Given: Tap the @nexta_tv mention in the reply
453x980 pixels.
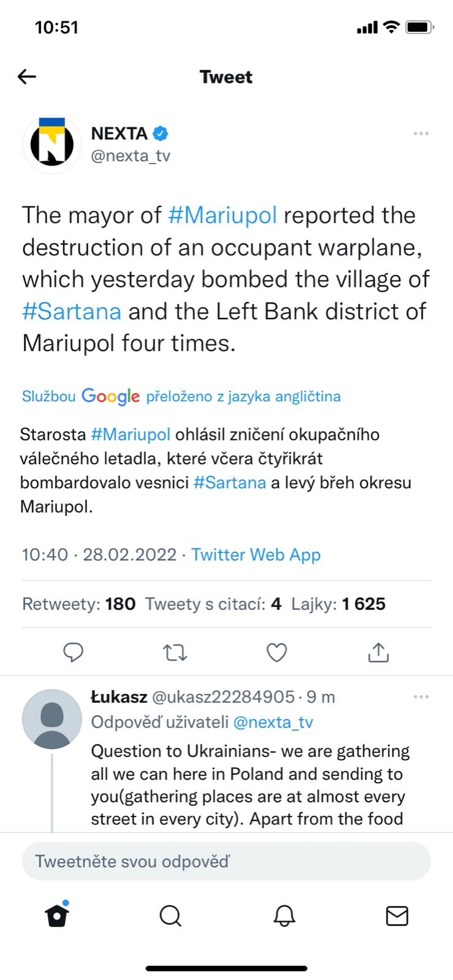Looking at the screenshot, I should pos(273,722).
